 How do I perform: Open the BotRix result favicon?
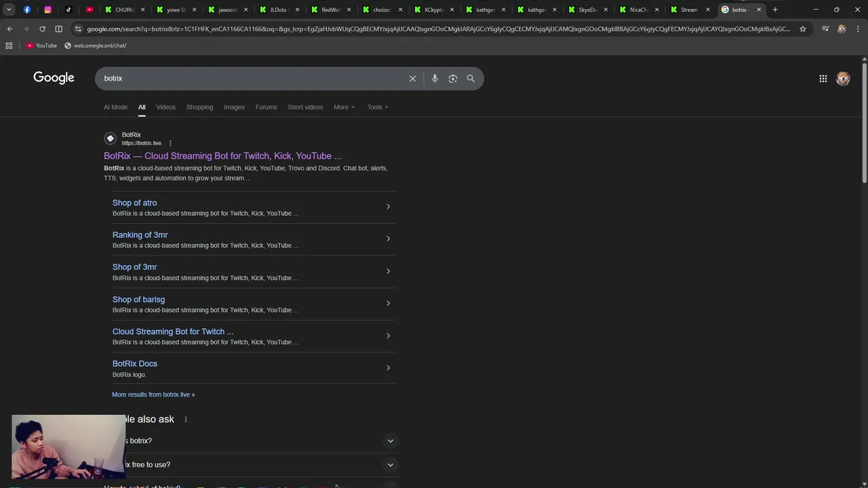110,138
